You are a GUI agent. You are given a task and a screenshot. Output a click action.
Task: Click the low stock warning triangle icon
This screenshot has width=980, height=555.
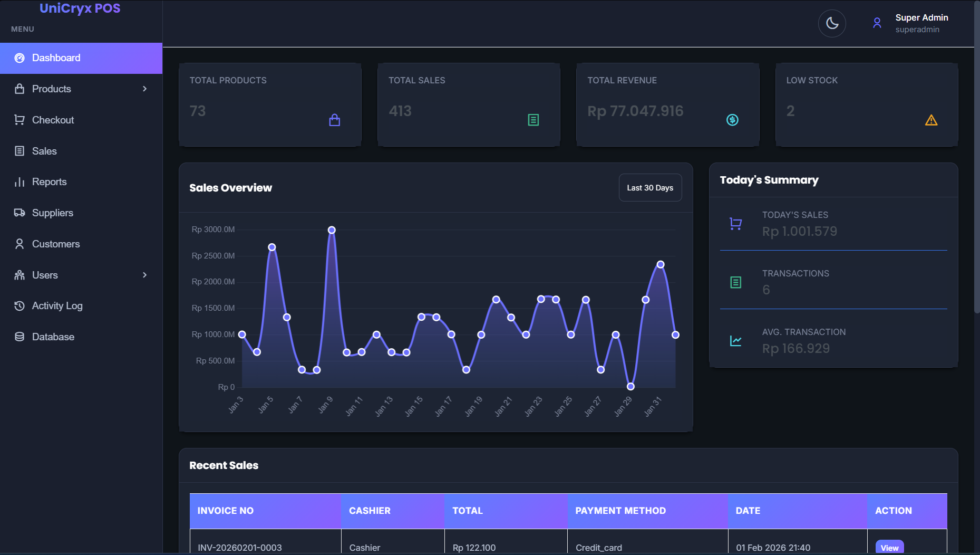click(931, 120)
